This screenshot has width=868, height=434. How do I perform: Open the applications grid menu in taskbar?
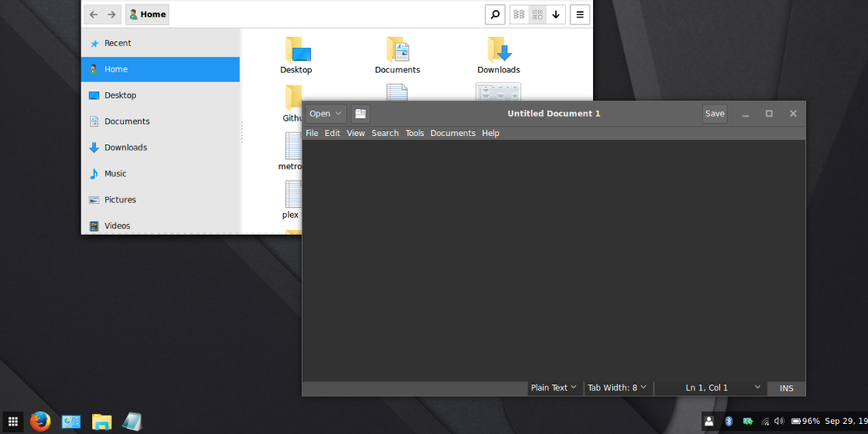point(13,421)
